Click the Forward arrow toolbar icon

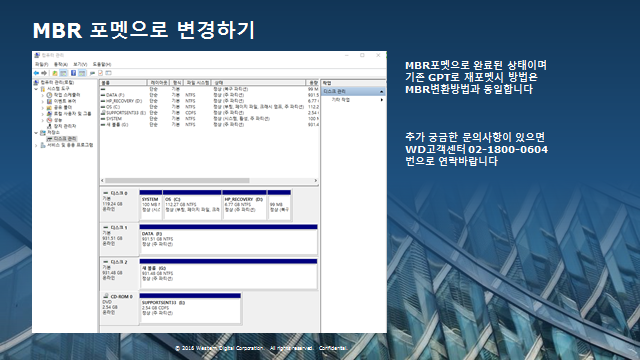click(44, 73)
